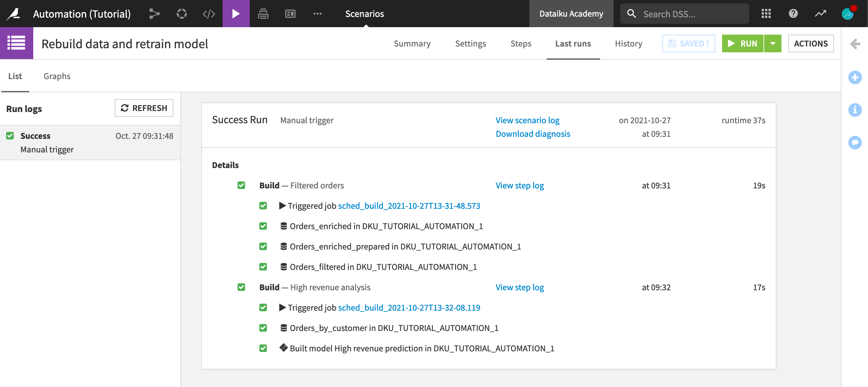This screenshot has height=387, width=868.
Task: Click the green RUN button
Action: point(742,43)
